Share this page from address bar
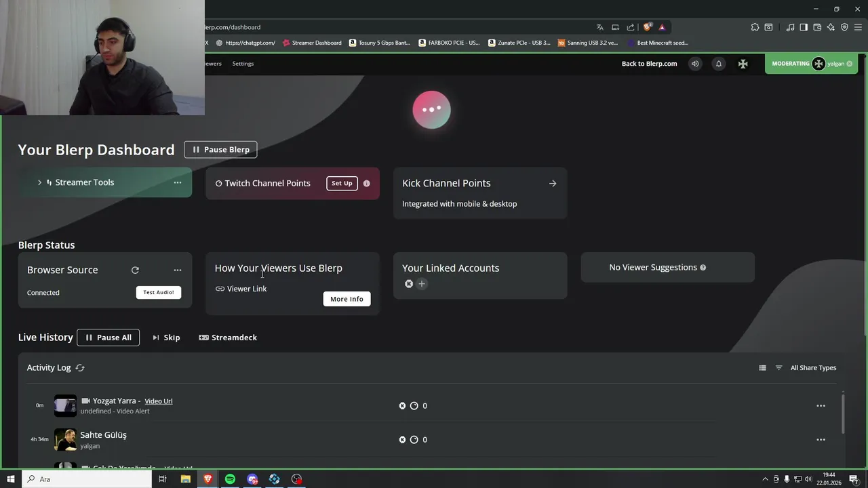868x488 pixels. click(x=631, y=27)
